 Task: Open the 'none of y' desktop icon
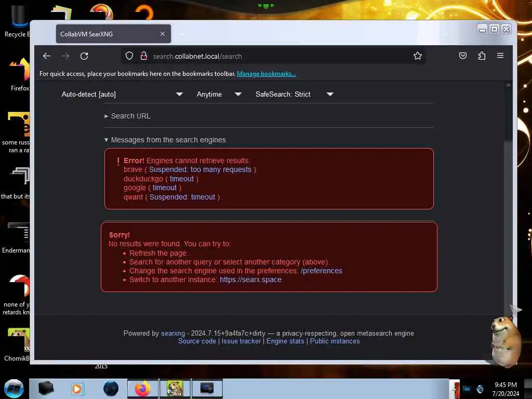click(16, 295)
